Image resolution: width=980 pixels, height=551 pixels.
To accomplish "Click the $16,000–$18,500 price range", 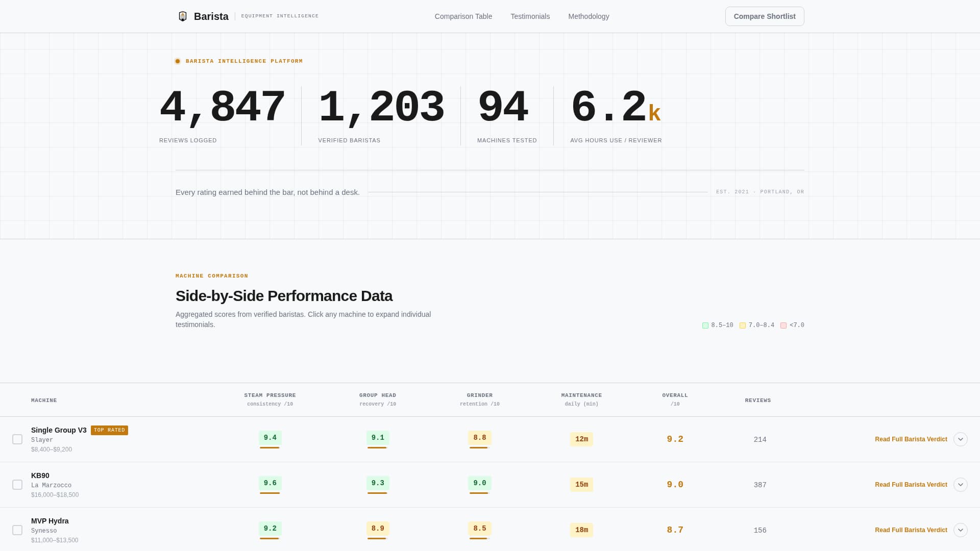I will [x=55, y=495].
